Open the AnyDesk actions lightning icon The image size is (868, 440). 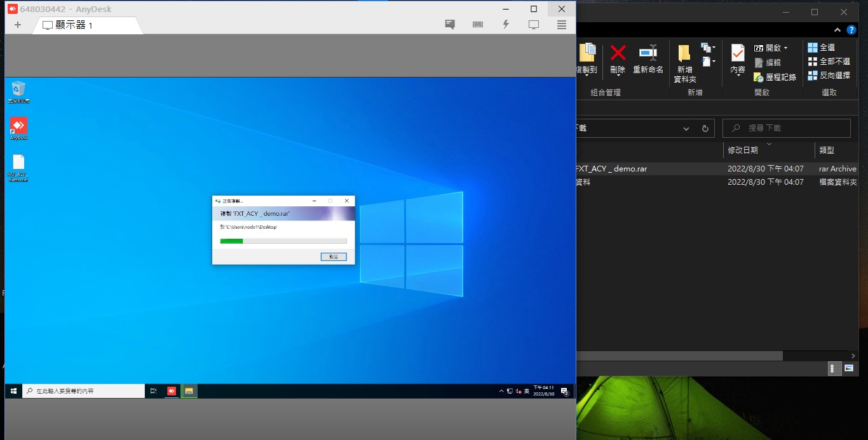(506, 25)
